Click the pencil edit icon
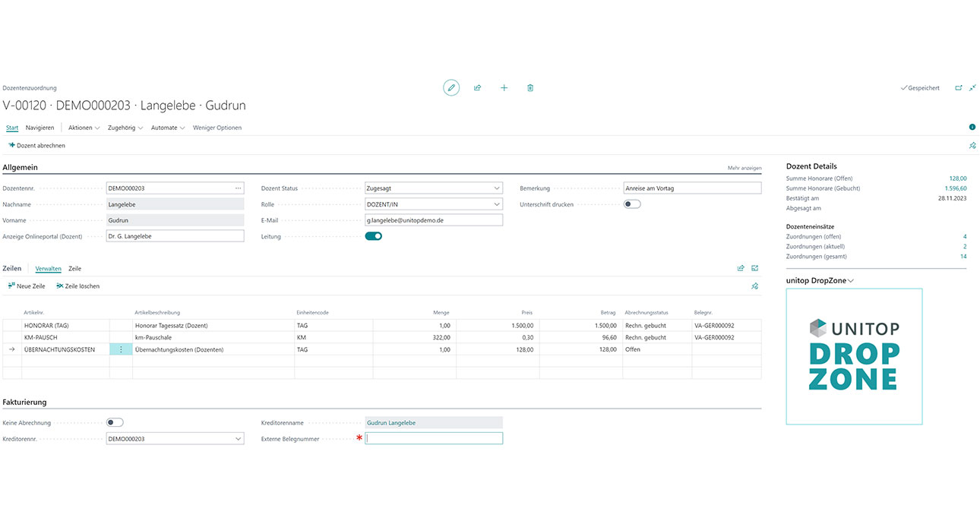The image size is (980, 524). tap(451, 88)
